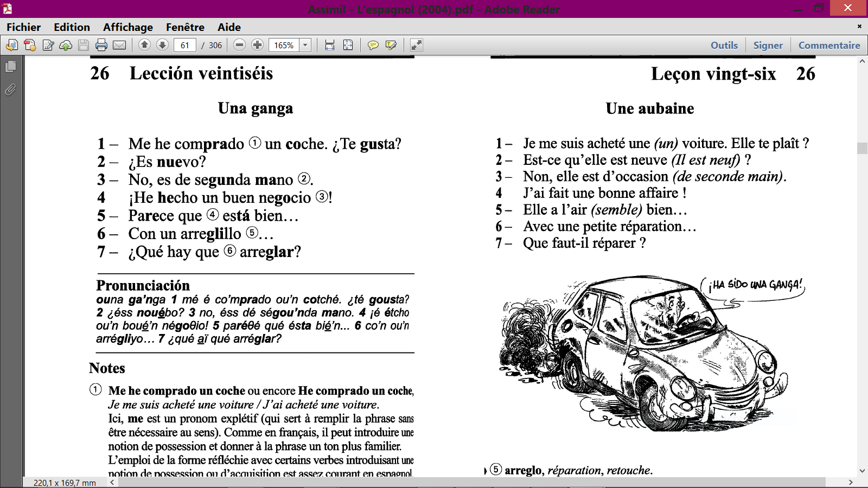This screenshot has height=488, width=868.
Task: Click the page size '220,1 x 169,7 mm' readout
Action: point(65,483)
